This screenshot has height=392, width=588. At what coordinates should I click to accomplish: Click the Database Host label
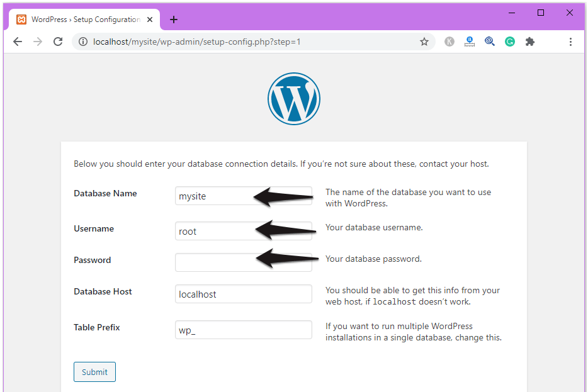[x=103, y=291]
